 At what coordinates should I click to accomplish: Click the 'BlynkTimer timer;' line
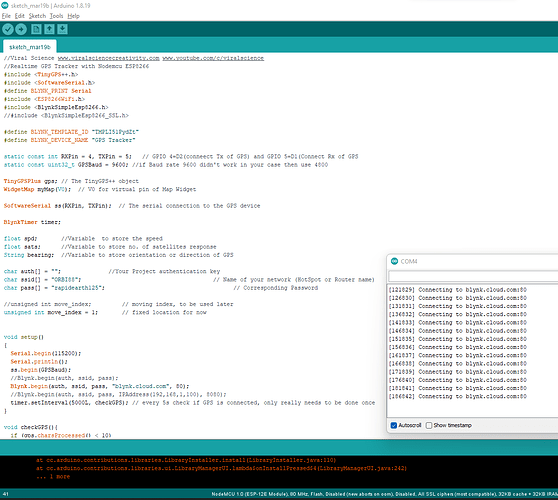click(32, 222)
